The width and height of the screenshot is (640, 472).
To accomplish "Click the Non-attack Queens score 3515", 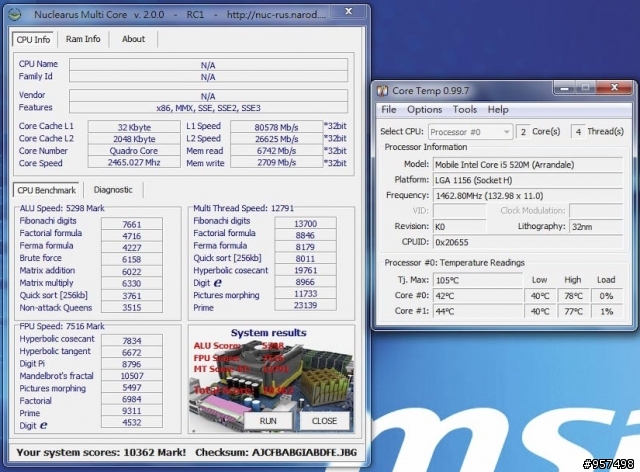I will (132, 307).
